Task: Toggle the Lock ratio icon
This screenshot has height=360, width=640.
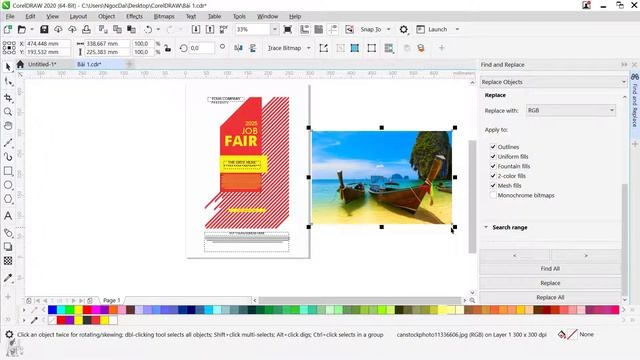Action: [x=168, y=48]
